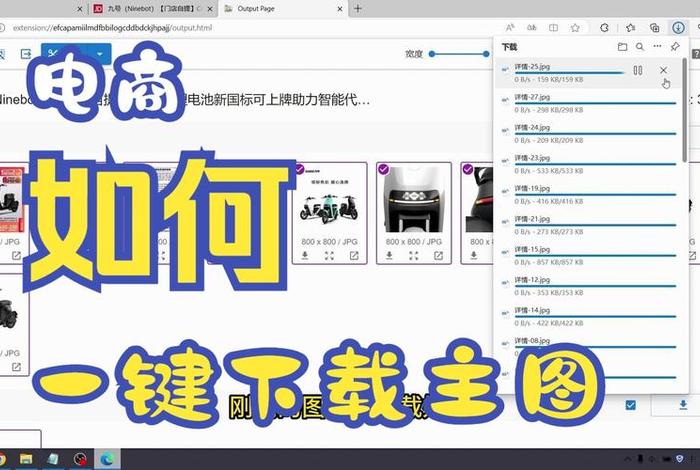Select the 详情-08.jpg download entry
Image resolution: width=700 pixels, height=470 pixels.
(588, 347)
